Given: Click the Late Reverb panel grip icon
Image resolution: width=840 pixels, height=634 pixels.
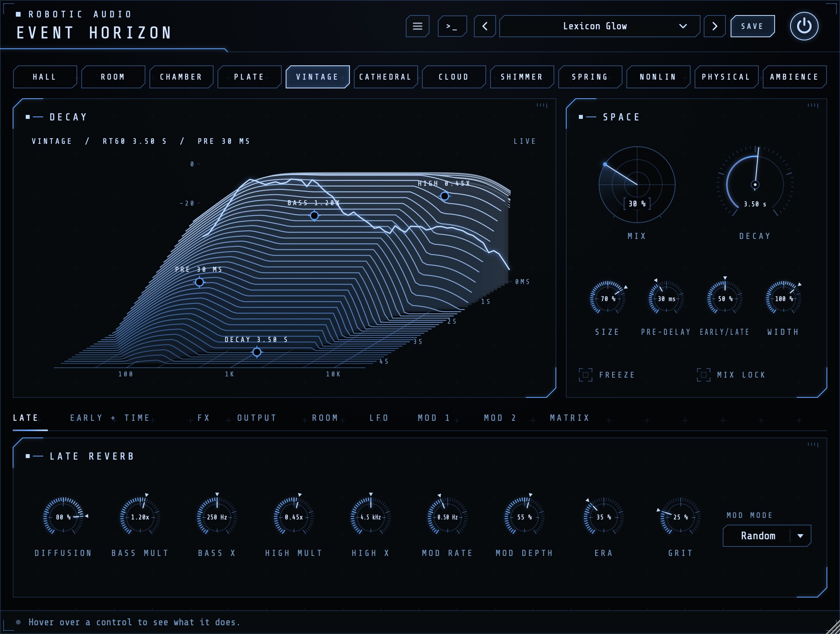Looking at the screenshot, I should [x=813, y=445].
